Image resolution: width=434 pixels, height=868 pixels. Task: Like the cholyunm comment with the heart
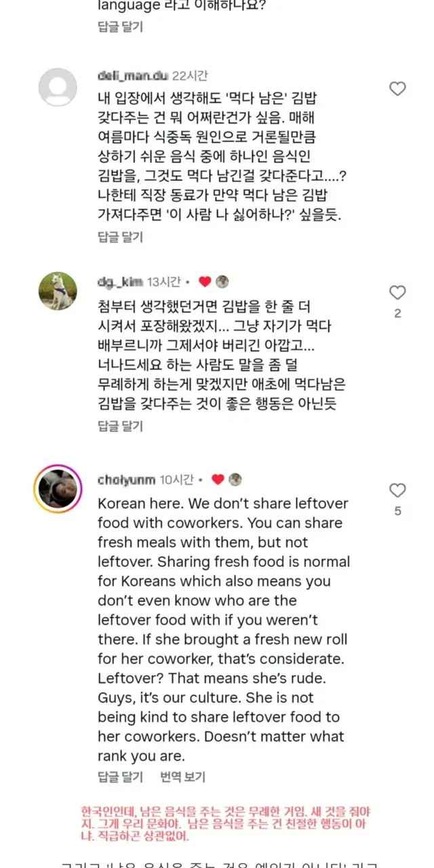tap(397, 490)
